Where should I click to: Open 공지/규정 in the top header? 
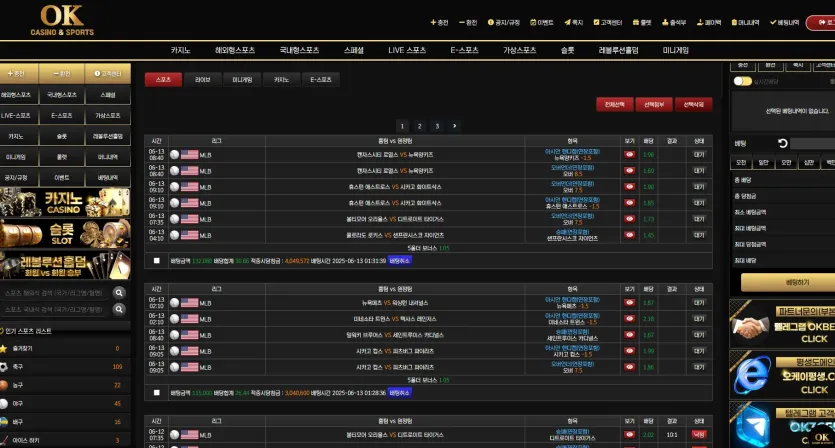click(x=504, y=22)
